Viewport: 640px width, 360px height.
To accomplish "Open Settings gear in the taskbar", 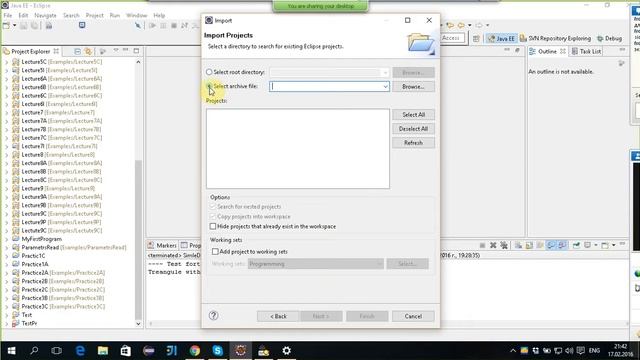I will click(x=287, y=351).
